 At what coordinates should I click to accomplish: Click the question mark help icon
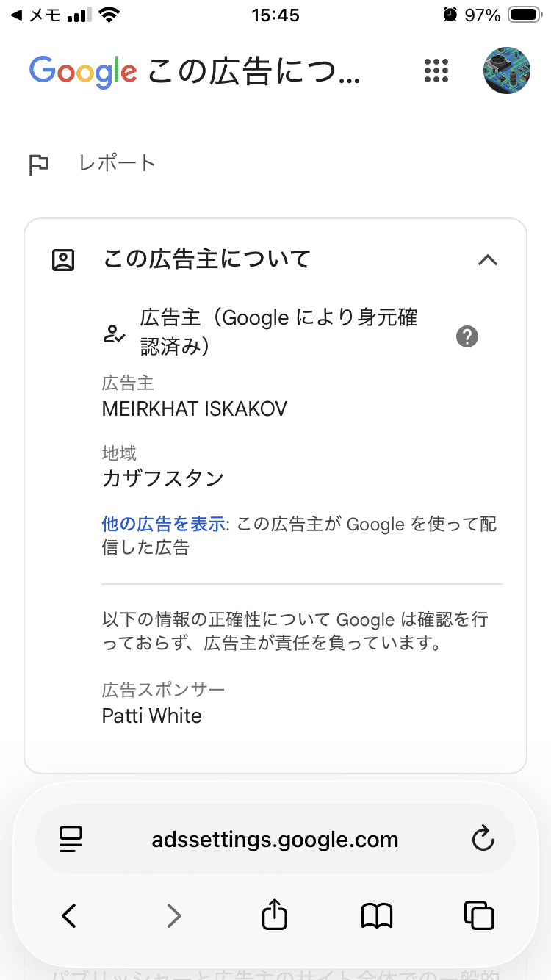(467, 336)
